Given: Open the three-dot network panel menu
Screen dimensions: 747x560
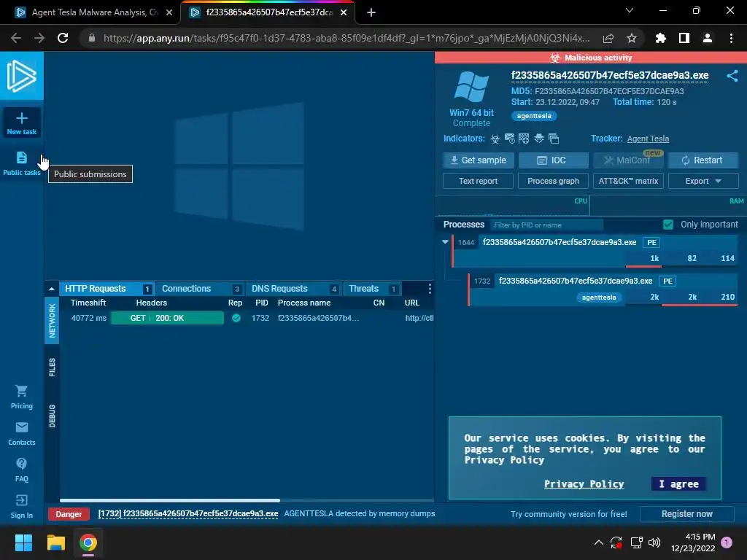Looking at the screenshot, I should [x=430, y=289].
